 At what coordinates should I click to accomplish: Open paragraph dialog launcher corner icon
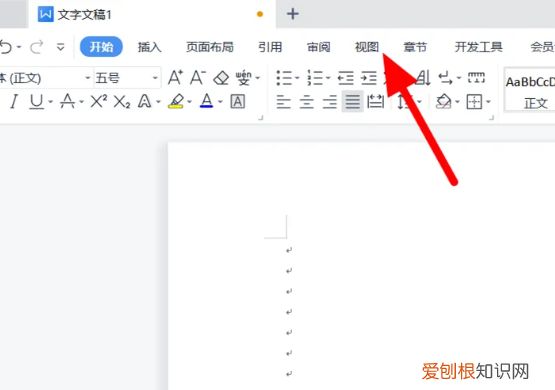pyautogui.click(x=492, y=118)
